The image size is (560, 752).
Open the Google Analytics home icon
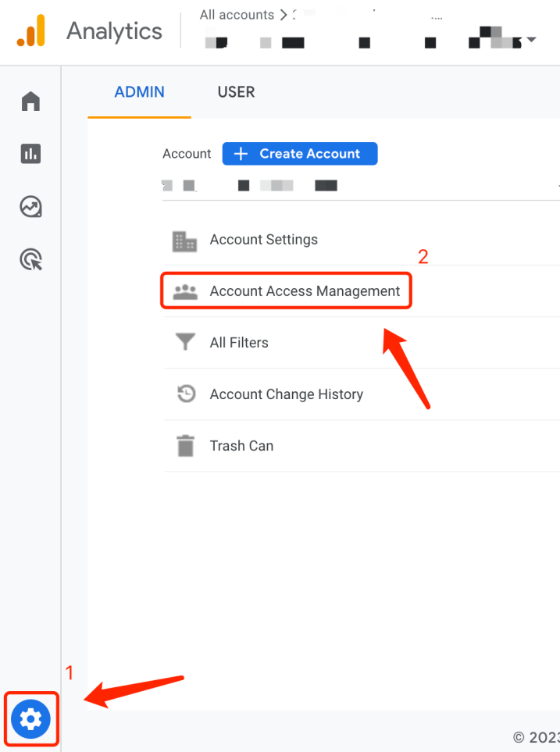tap(30, 101)
